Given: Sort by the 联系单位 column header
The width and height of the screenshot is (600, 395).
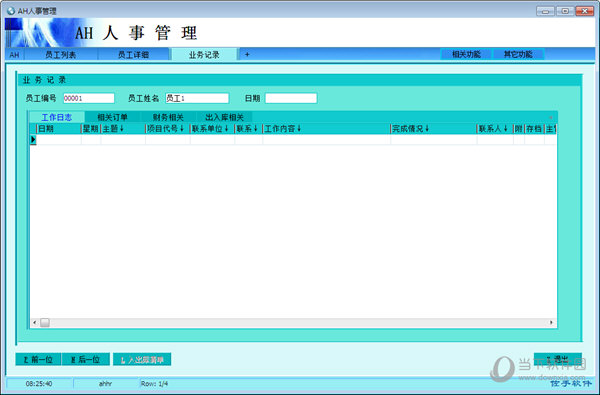Looking at the screenshot, I should point(212,129).
